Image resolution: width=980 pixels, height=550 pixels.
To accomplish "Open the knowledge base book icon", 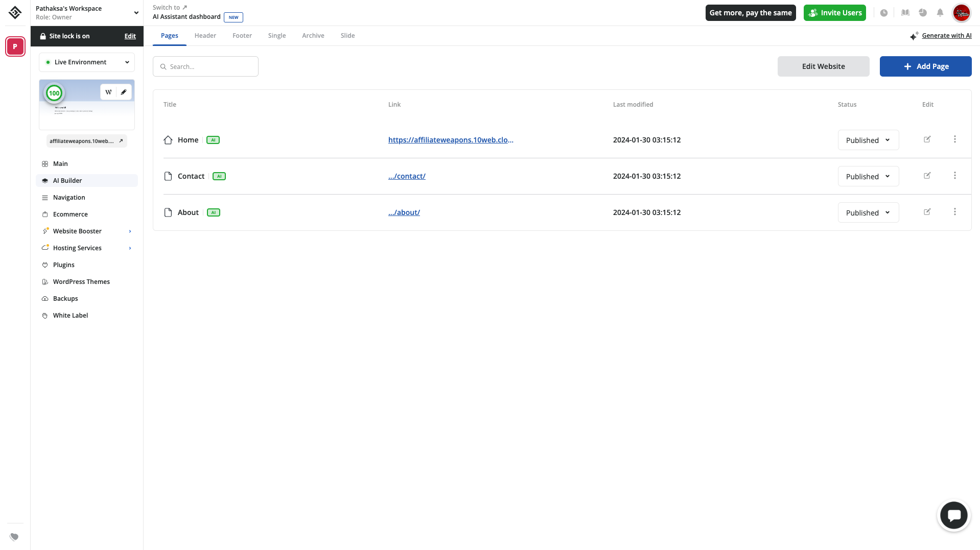I will (905, 13).
